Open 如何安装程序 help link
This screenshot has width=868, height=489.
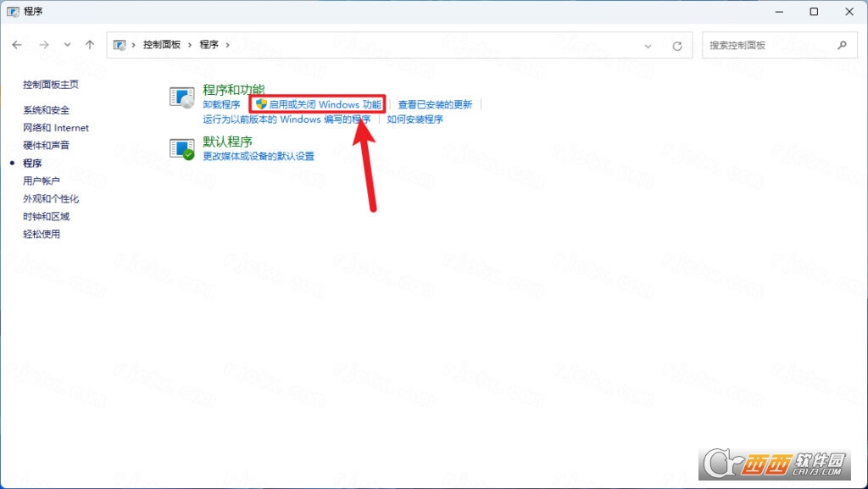(415, 119)
